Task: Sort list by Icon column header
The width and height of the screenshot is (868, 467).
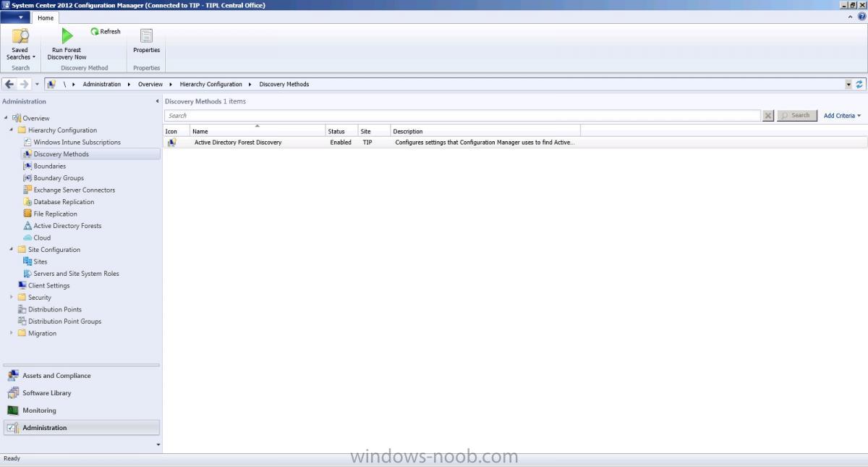Action: tap(176, 131)
